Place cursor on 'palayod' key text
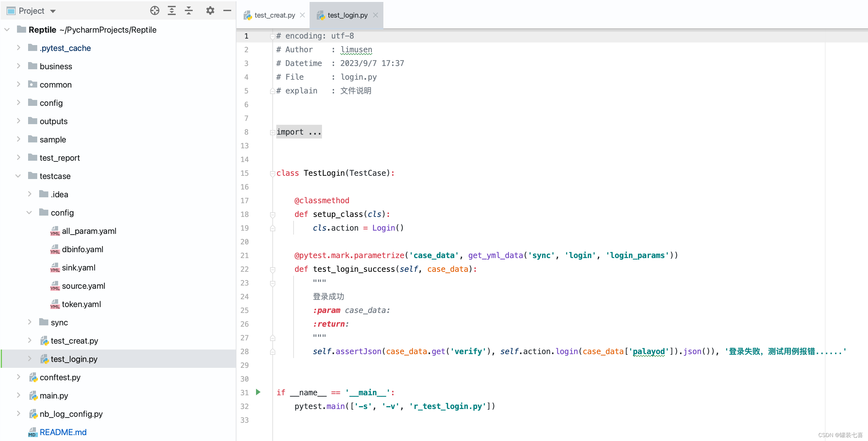The image size is (868, 441). [649, 351]
